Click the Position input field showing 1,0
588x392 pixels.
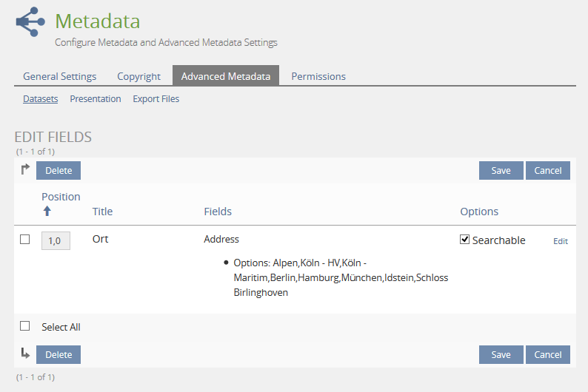(56, 240)
